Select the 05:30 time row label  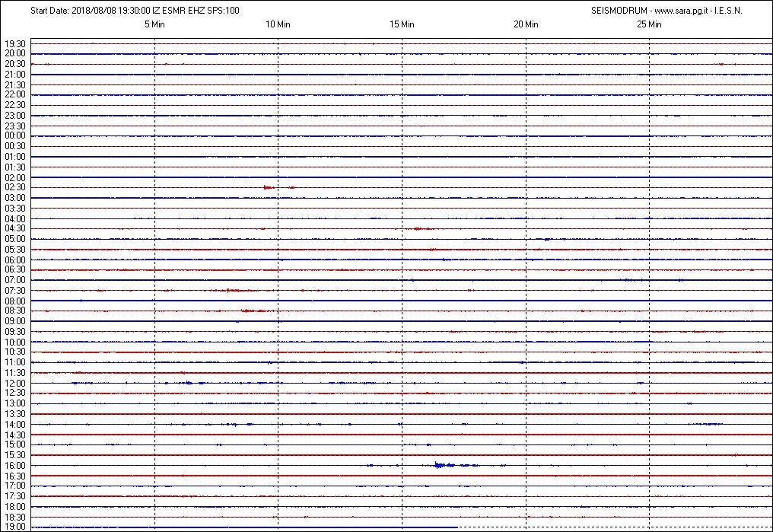15,250
